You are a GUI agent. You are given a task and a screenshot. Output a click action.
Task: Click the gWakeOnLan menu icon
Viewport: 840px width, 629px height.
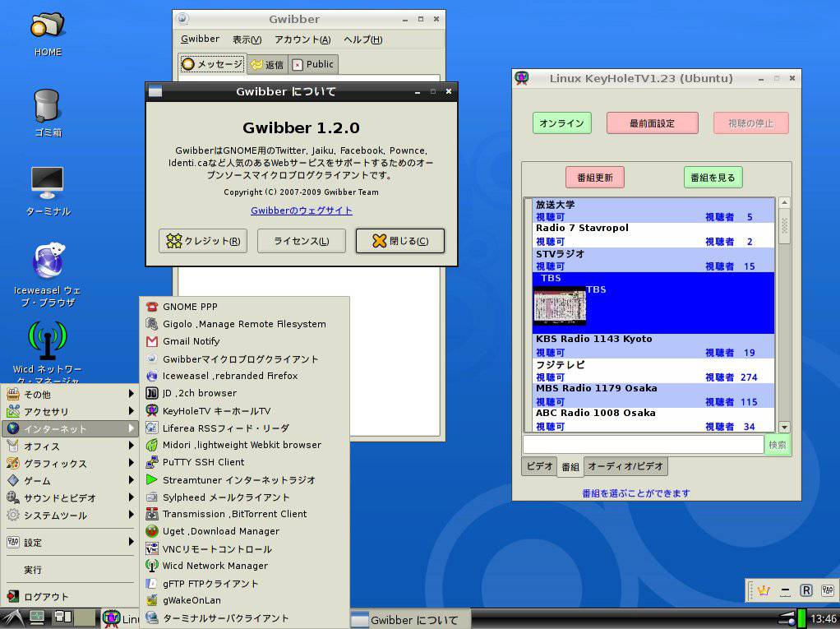152,600
